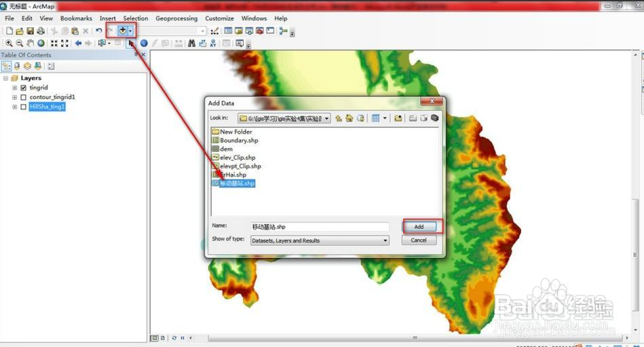Click Add button in Add Data dialog

tap(419, 227)
